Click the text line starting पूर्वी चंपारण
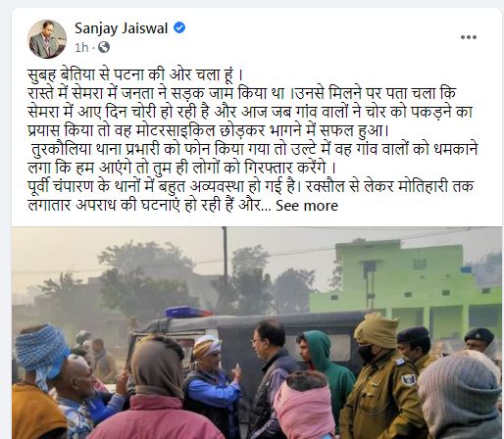Viewport: 504px width, 439px height. point(251,187)
